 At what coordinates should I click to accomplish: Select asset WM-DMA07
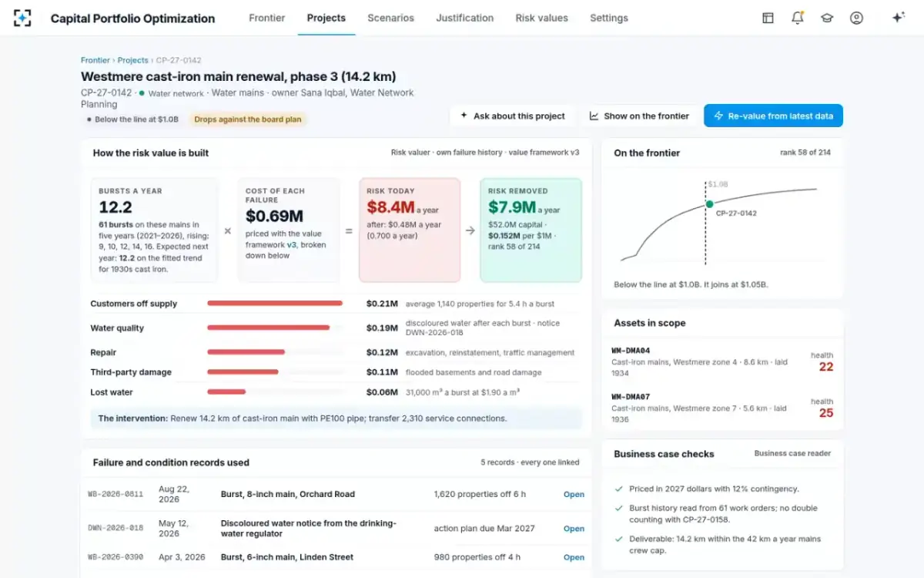click(x=722, y=408)
